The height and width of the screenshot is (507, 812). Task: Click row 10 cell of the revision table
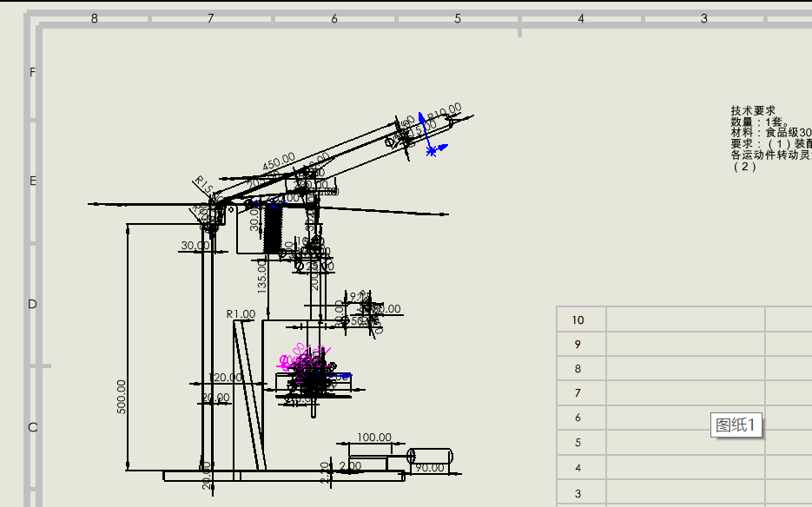[x=579, y=319]
